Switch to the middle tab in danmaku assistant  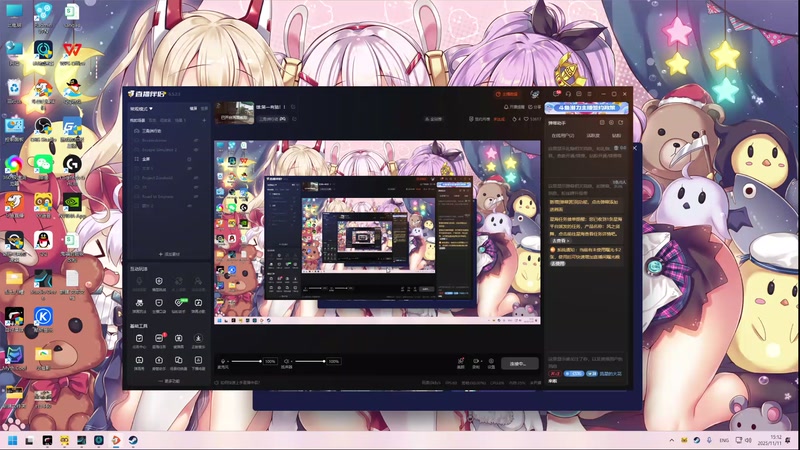[x=593, y=136]
